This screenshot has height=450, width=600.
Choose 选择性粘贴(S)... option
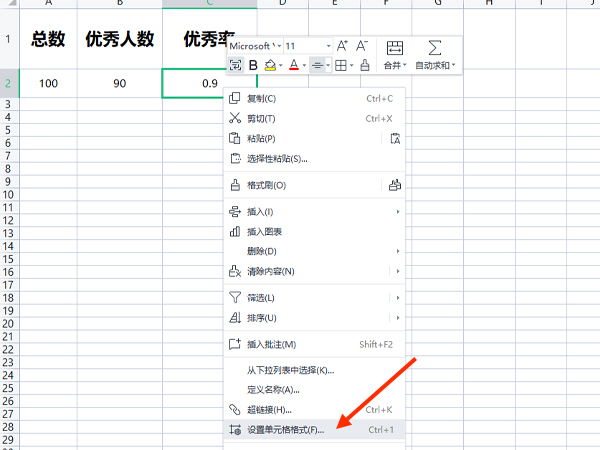coord(277,158)
